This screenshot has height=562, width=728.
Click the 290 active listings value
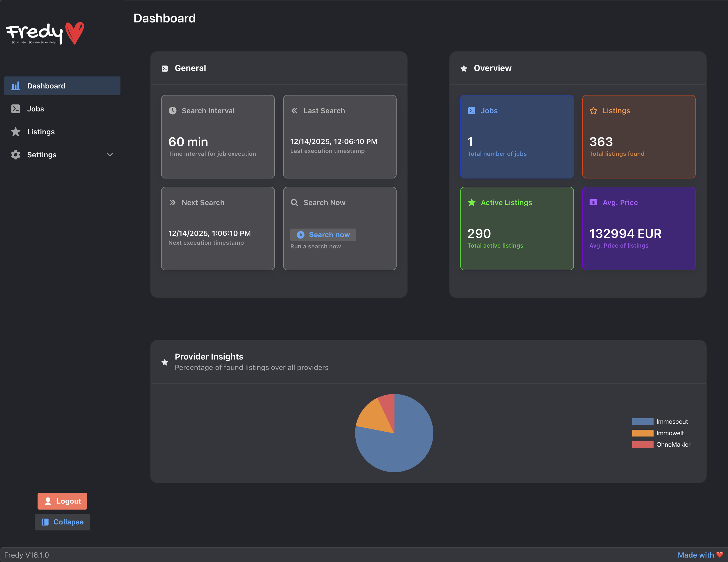[x=479, y=234]
